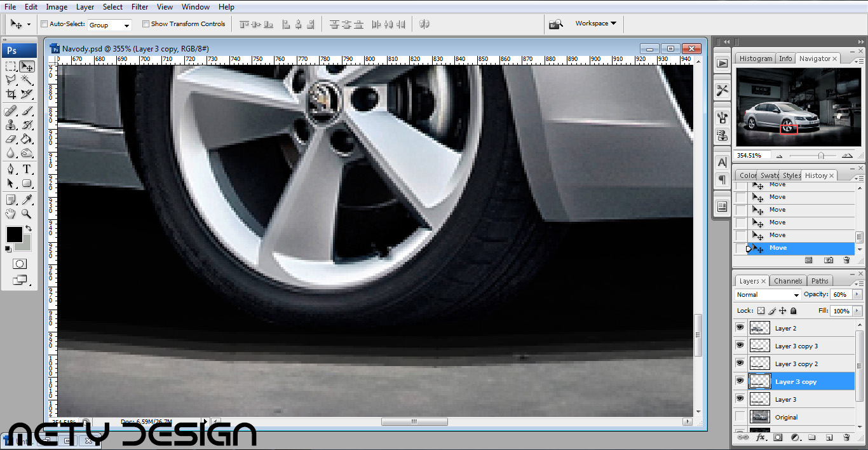This screenshot has width=868, height=450.
Task: Toggle lock transparent pixels
Action: tap(761, 311)
